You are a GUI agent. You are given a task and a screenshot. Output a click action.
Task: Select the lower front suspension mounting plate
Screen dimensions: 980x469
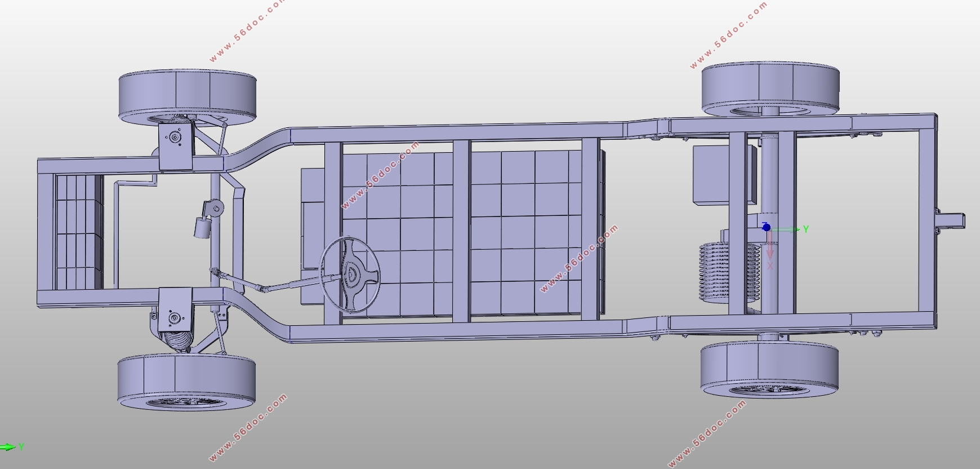[175, 311]
